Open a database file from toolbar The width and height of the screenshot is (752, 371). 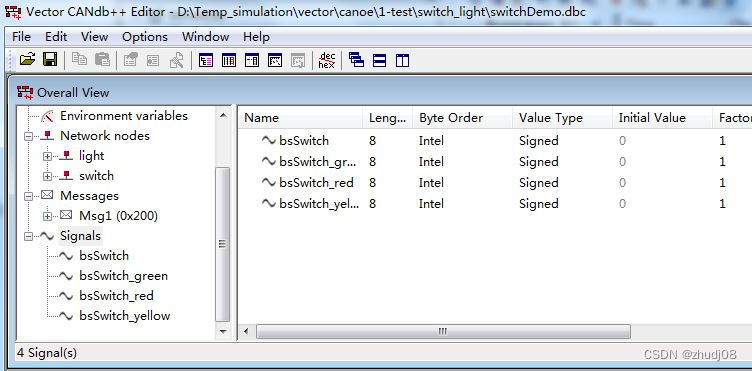click(28, 59)
